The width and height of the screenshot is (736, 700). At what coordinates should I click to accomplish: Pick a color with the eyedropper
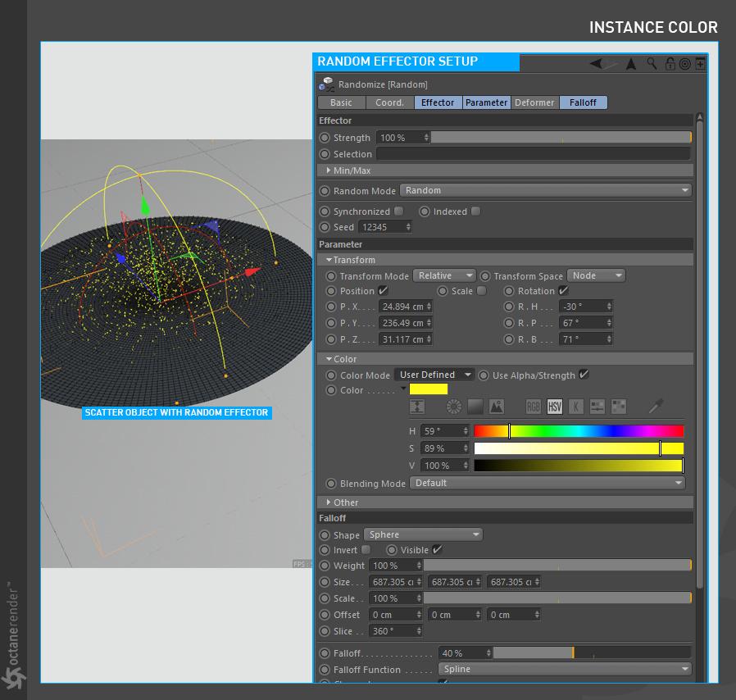coord(656,407)
